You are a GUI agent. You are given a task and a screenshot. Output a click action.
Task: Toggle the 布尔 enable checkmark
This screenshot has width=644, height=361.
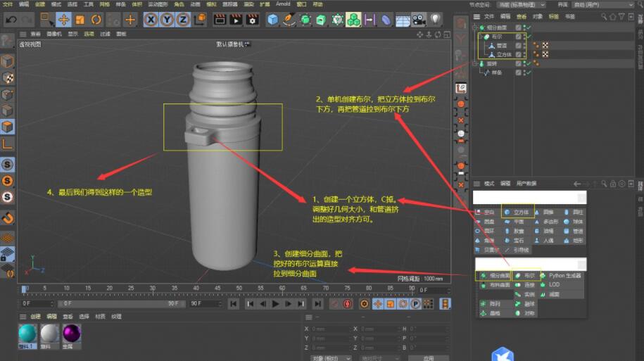pyautogui.click(x=529, y=37)
